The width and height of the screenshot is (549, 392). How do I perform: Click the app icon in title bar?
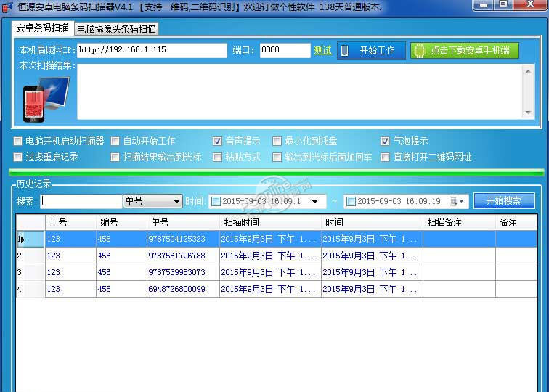[x=7, y=7]
